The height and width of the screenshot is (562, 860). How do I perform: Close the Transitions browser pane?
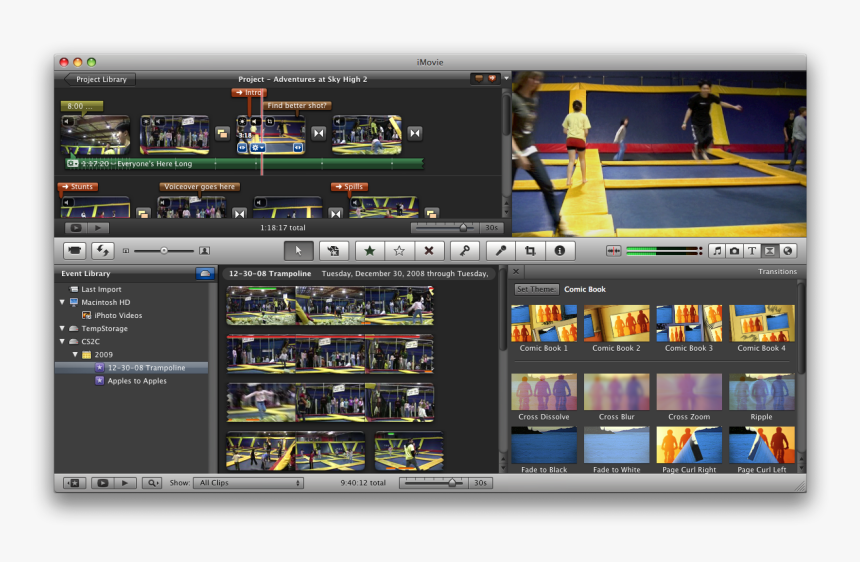pos(516,271)
